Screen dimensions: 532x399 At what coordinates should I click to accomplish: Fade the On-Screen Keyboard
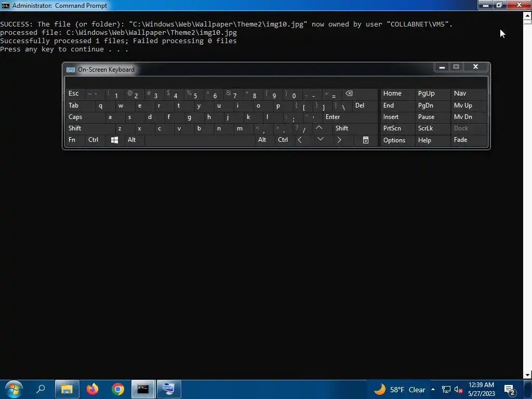click(469, 140)
